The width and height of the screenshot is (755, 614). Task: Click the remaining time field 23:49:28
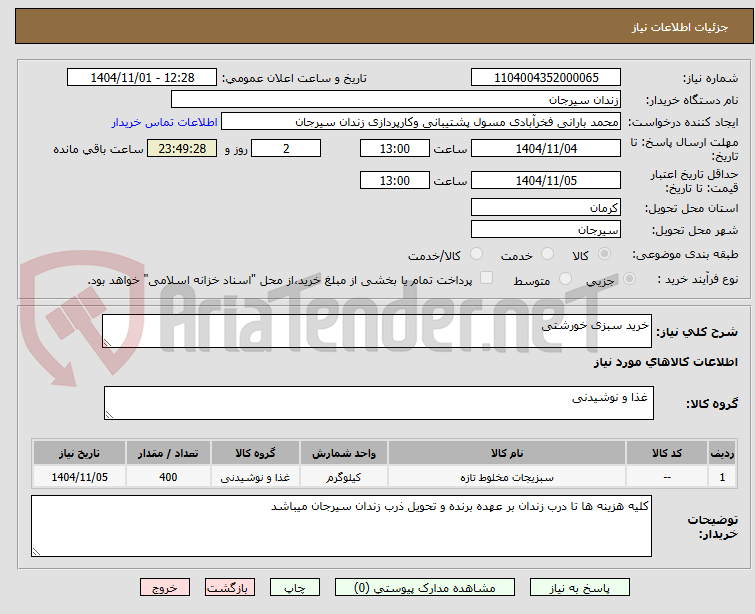(x=182, y=149)
